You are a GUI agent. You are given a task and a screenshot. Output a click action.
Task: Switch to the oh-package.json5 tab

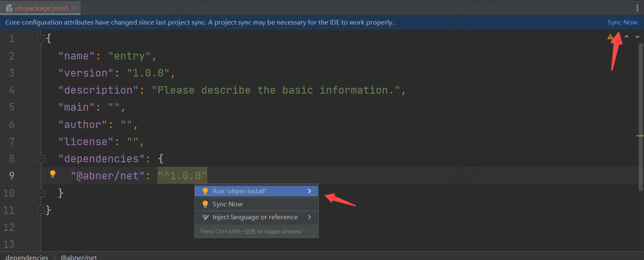click(x=42, y=8)
